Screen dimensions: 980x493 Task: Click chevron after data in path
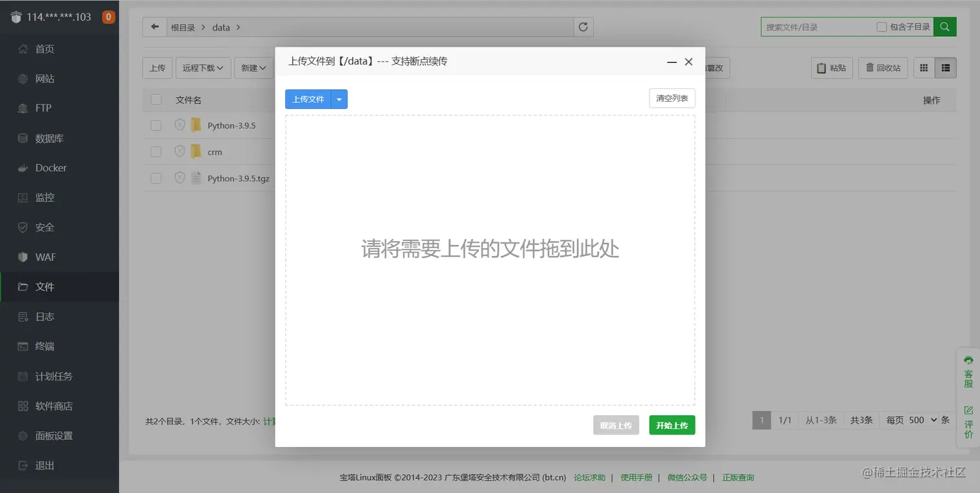point(239,27)
